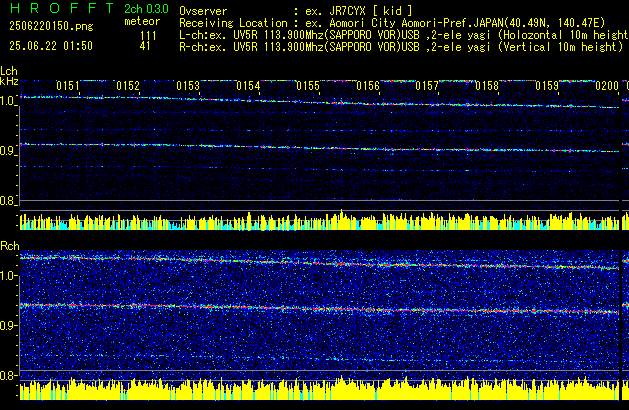
Task: Click the 0.9 tick on Rch axis
Action: tap(8, 325)
